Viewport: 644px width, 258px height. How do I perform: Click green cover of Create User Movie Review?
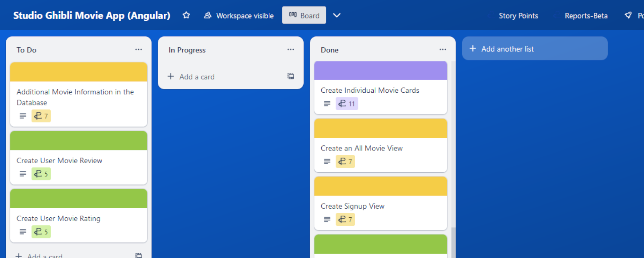tap(78, 140)
